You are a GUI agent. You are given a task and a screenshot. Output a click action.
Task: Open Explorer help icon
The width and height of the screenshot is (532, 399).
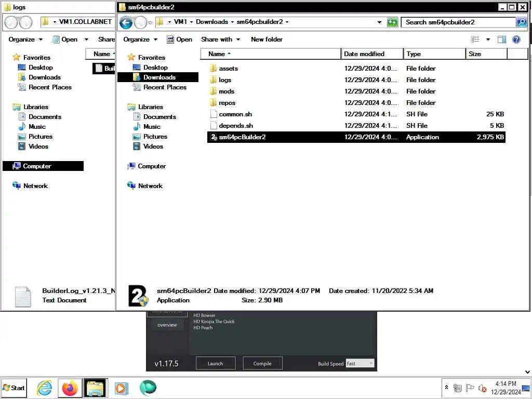(x=516, y=39)
